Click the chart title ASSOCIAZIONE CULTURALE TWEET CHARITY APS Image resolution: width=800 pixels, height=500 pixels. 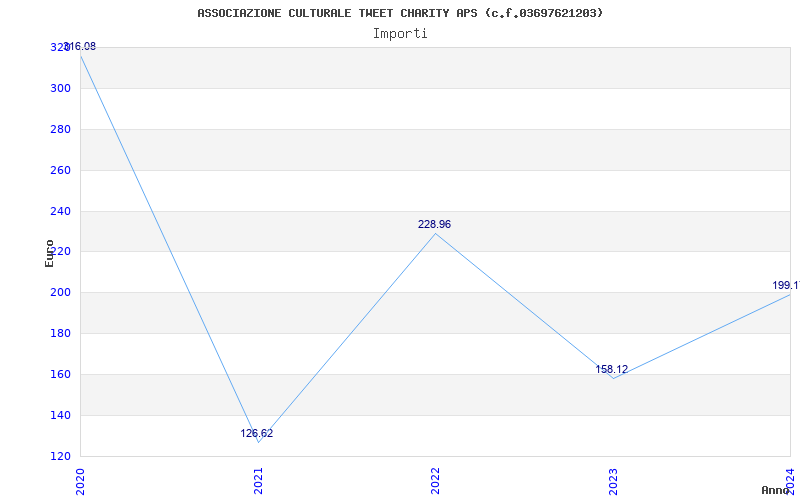400,13
